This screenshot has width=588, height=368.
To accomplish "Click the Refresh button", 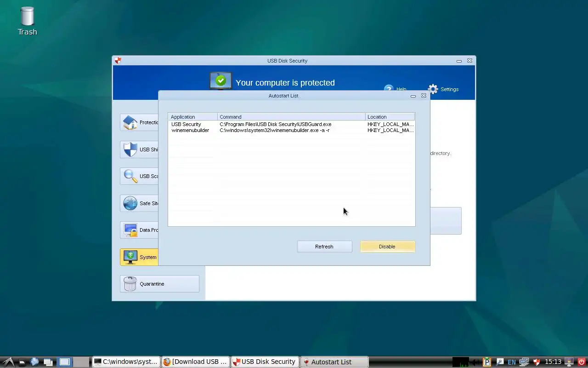I will coord(324,247).
